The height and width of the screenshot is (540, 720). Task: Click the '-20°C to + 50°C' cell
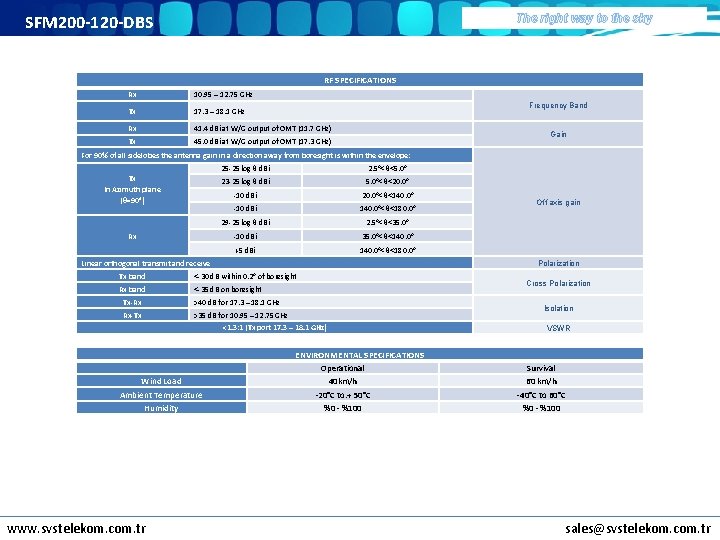342,394
